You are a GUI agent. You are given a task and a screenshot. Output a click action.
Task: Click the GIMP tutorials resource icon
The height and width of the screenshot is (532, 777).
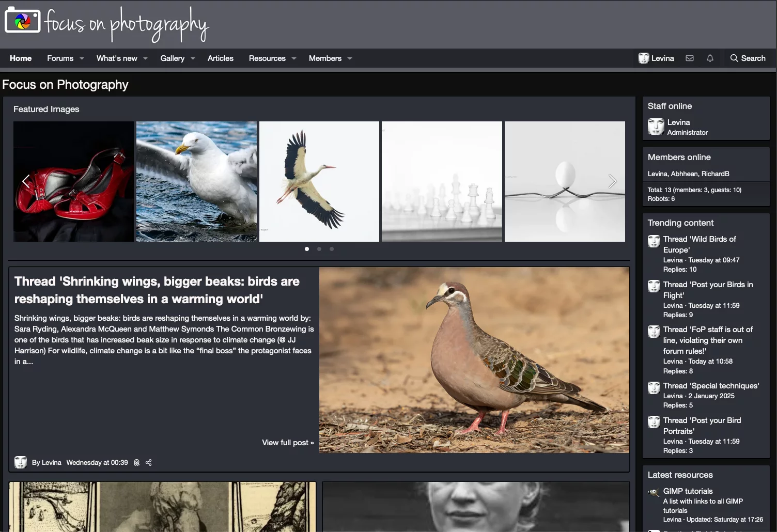[654, 493]
